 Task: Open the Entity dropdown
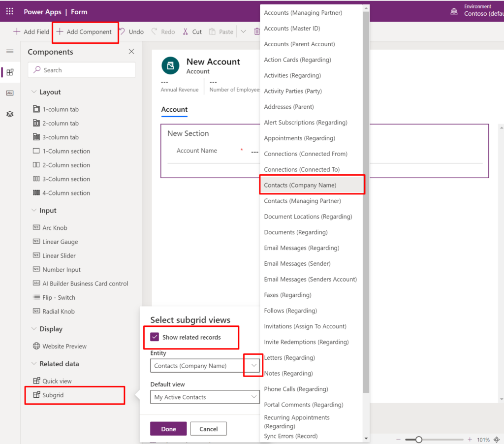[205, 366]
